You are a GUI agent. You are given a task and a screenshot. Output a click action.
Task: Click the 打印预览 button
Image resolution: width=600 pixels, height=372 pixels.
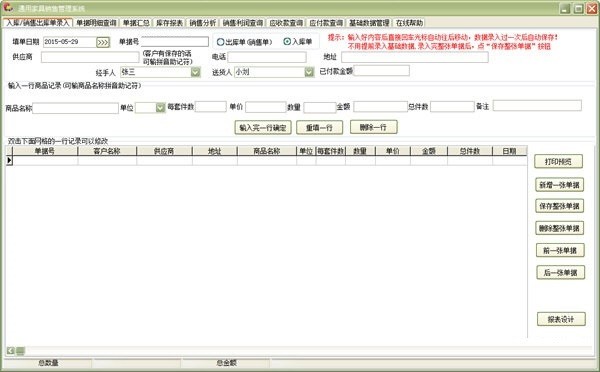[558, 162]
